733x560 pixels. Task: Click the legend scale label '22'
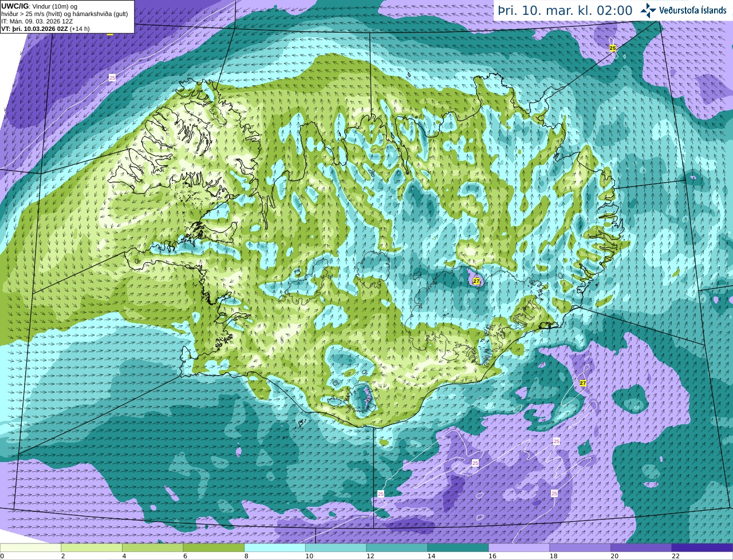tap(676, 556)
